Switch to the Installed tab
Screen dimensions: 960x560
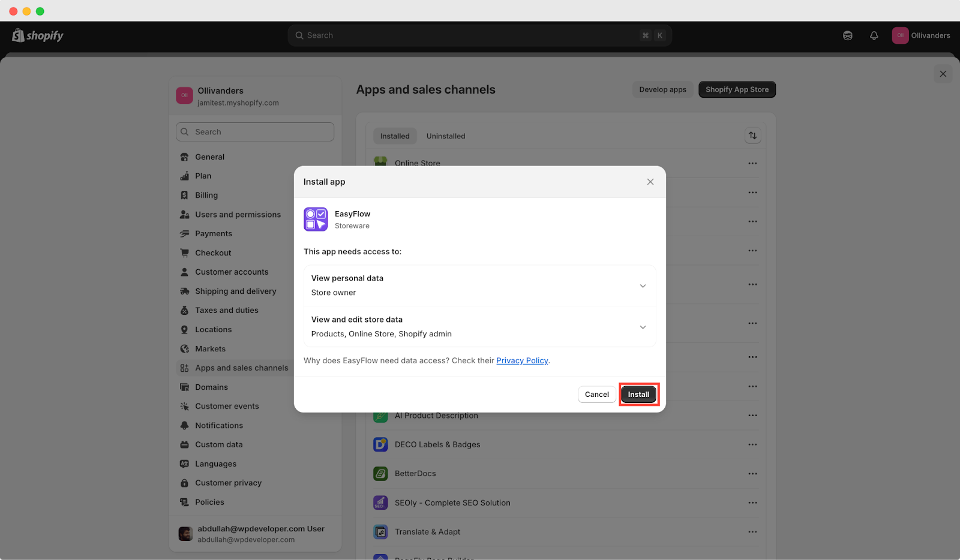point(395,136)
